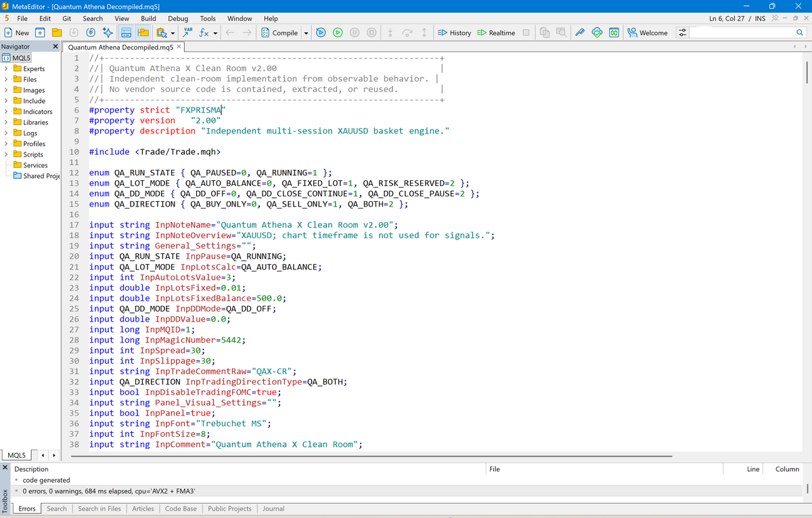This screenshot has height=518, width=812.
Task: Open the dropdown beside the folder-cursor icon
Action: click(173, 33)
